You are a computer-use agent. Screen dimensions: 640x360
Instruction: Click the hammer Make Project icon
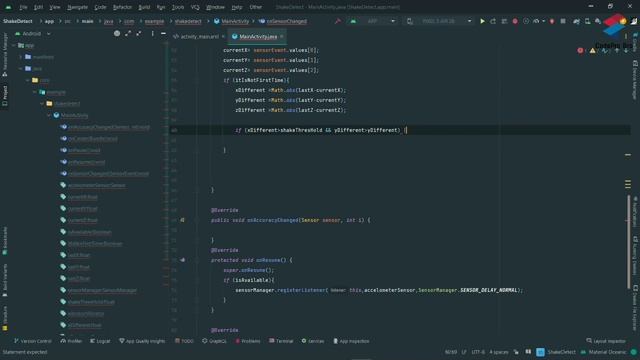click(x=338, y=21)
